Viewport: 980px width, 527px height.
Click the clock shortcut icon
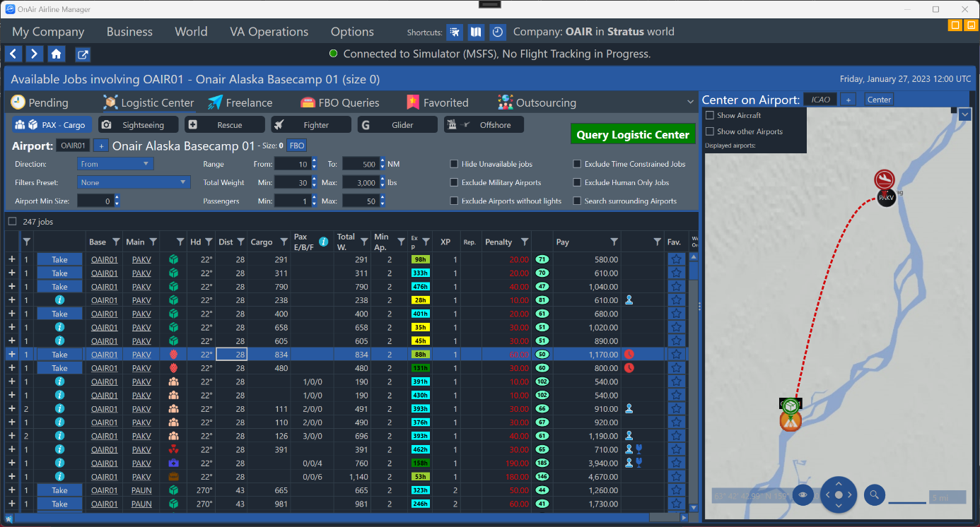point(498,32)
